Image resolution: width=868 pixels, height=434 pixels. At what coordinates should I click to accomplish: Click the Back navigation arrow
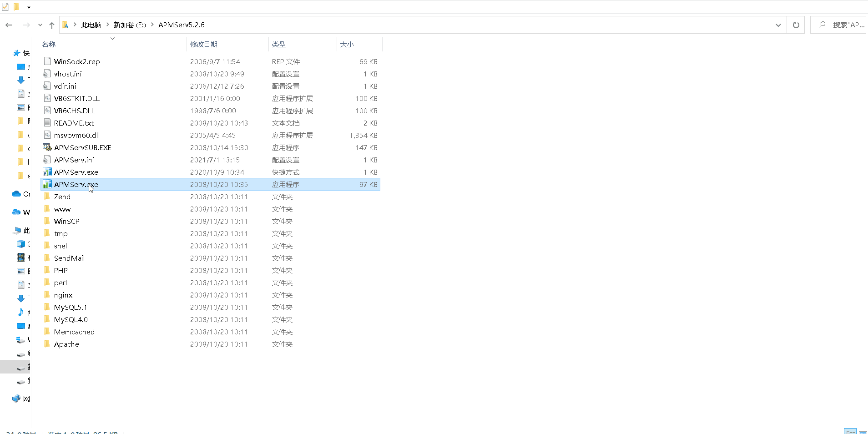click(x=9, y=25)
